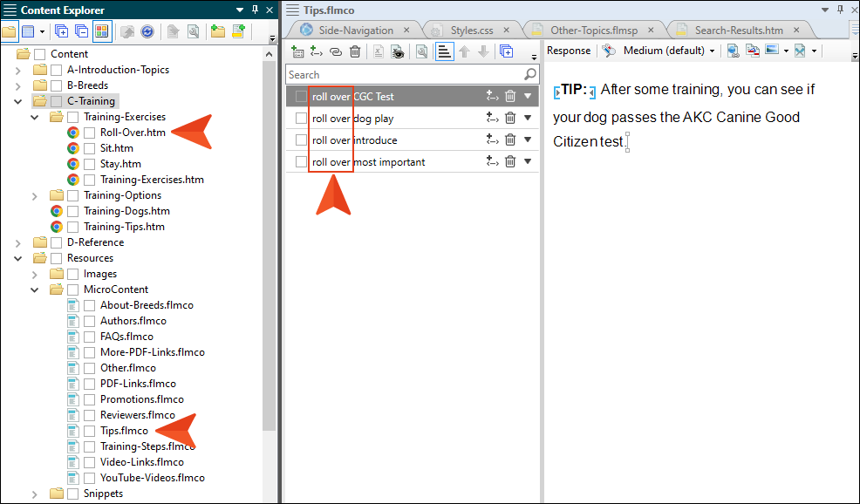
Task: Click the Content Explorer vertical scrollbar
Action: point(269,247)
